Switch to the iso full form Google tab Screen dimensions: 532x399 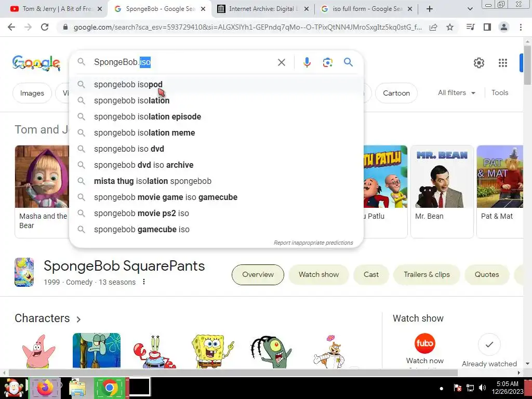tap(366, 9)
